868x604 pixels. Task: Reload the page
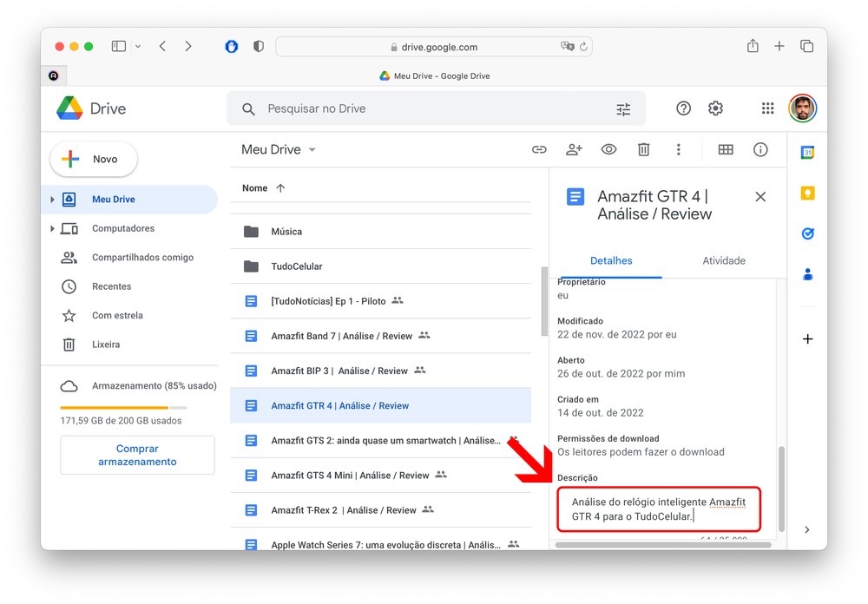[583, 47]
